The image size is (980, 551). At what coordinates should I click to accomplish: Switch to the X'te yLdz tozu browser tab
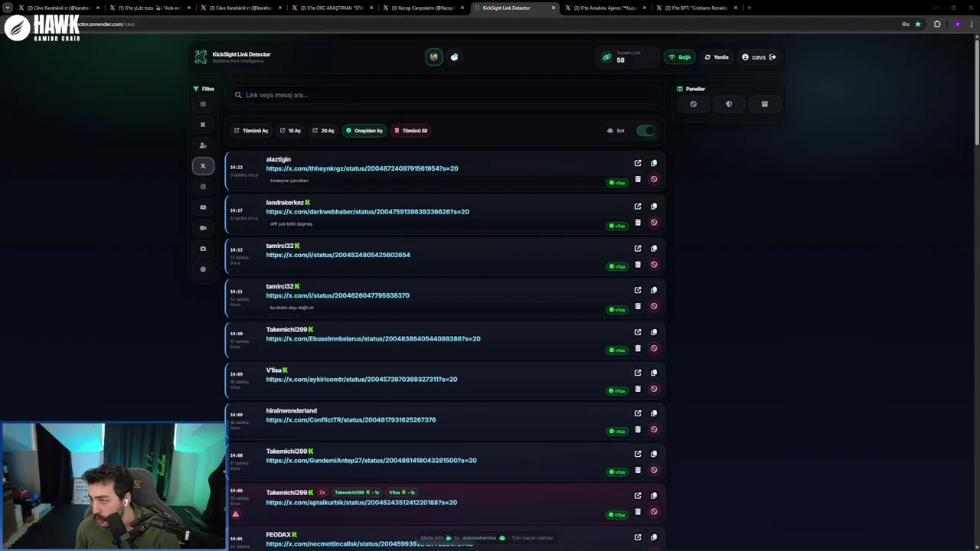tap(150, 8)
